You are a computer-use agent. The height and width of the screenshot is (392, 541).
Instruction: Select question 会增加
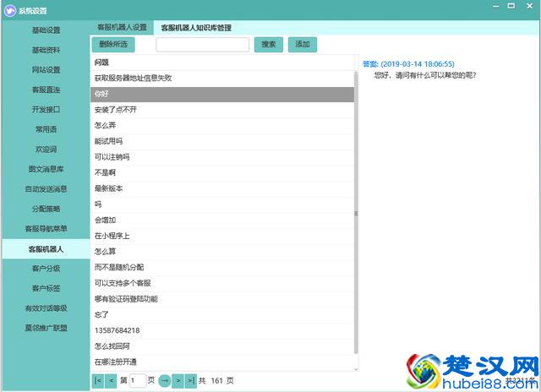point(222,220)
